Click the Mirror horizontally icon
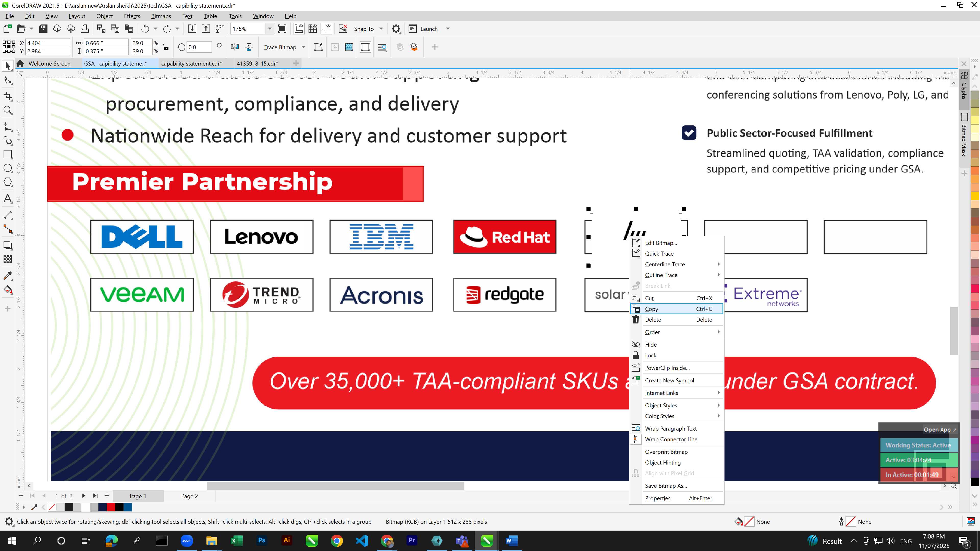The image size is (980, 551). [235, 47]
